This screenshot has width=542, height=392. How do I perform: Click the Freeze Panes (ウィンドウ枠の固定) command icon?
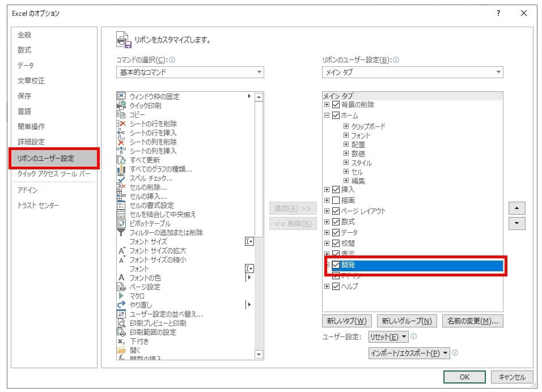(x=121, y=96)
